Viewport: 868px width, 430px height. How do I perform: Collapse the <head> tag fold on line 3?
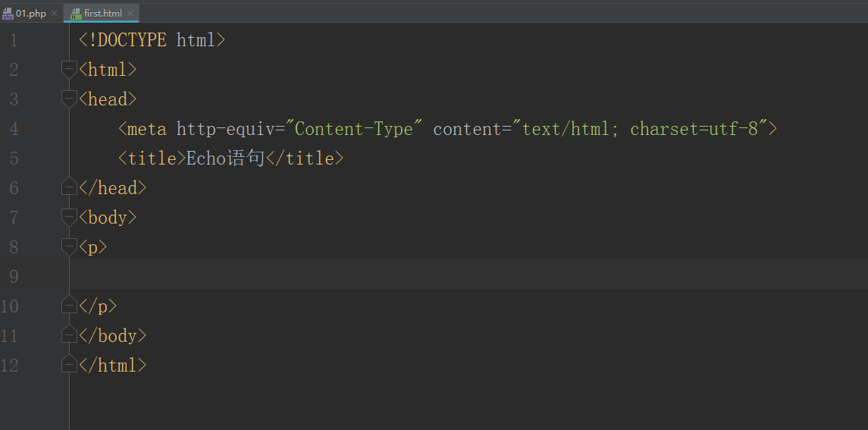click(x=69, y=100)
